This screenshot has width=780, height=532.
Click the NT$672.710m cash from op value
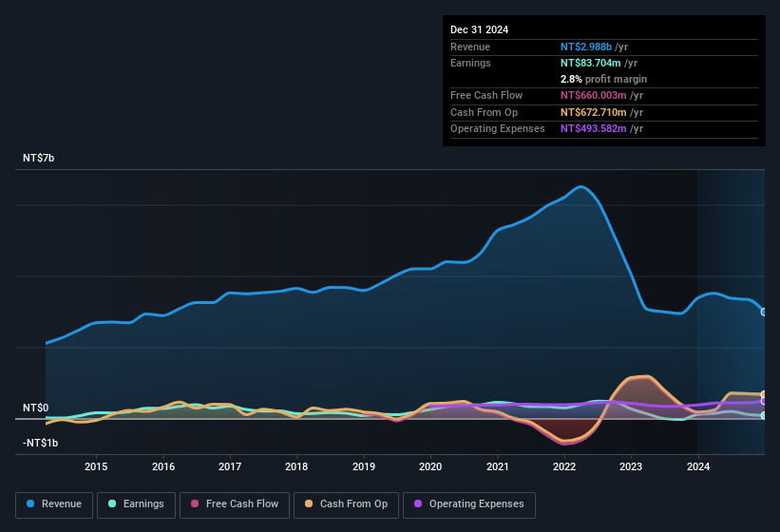[x=594, y=112]
